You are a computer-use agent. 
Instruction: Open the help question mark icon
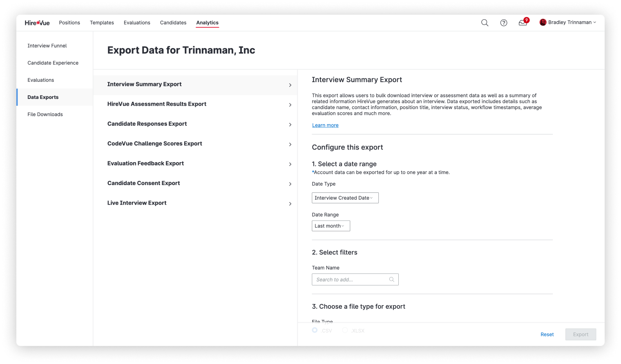pos(504,23)
